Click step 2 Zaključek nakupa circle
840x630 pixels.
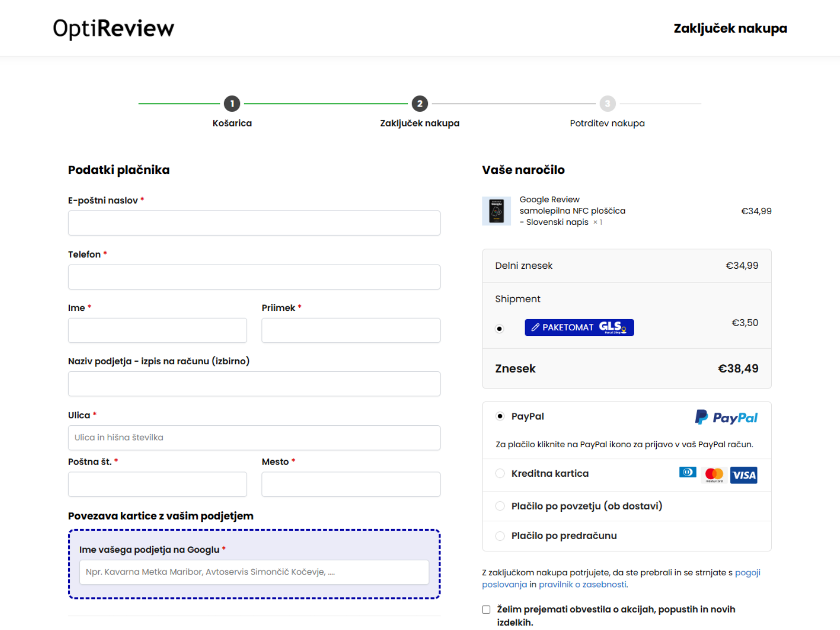(x=419, y=104)
